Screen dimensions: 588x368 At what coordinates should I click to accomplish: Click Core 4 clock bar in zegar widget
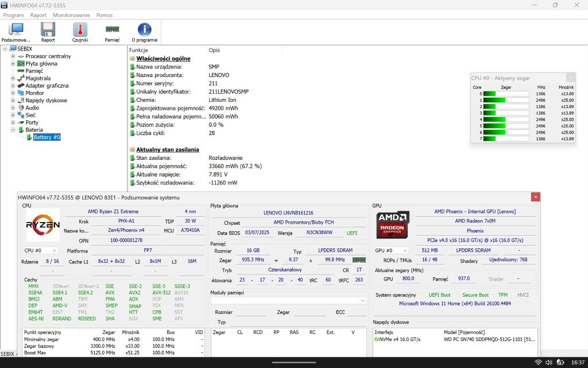click(x=506, y=120)
